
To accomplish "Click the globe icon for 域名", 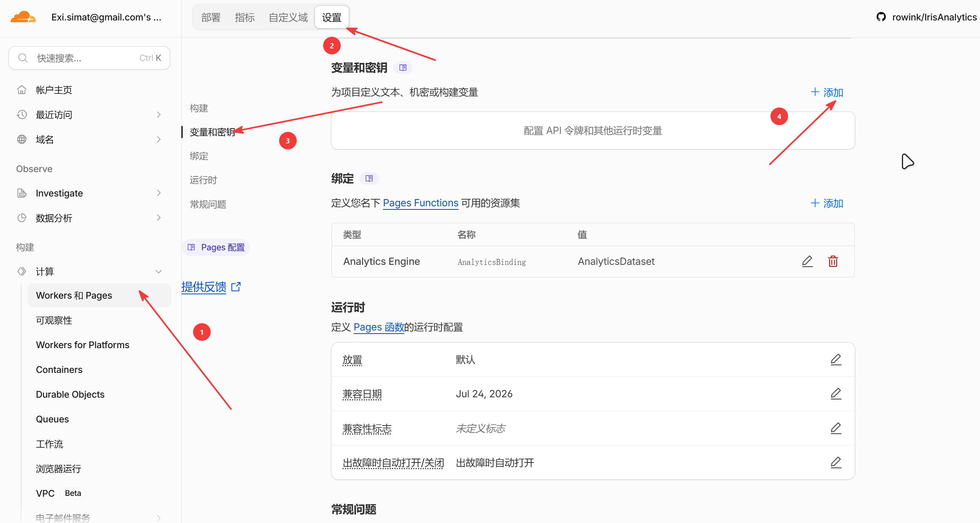I will pos(22,139).
